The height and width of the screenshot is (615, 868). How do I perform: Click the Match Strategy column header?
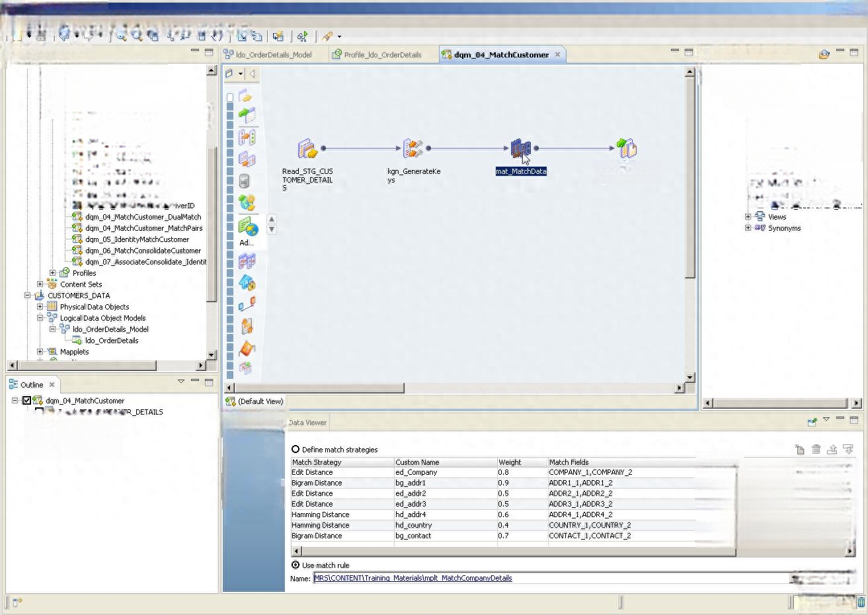pyautogui.click(x=342, y=462)
